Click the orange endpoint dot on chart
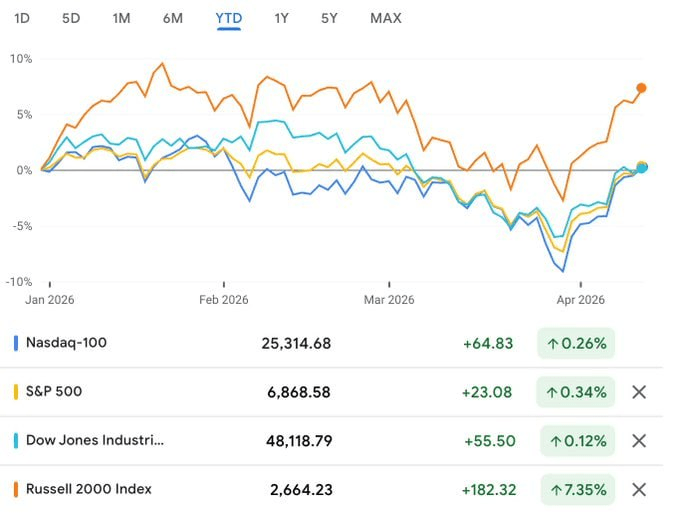 (x=641, y=88)
